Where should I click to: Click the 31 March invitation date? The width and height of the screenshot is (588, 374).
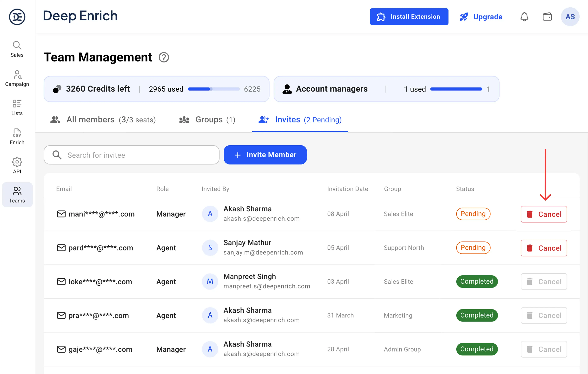tap(340, 315)
